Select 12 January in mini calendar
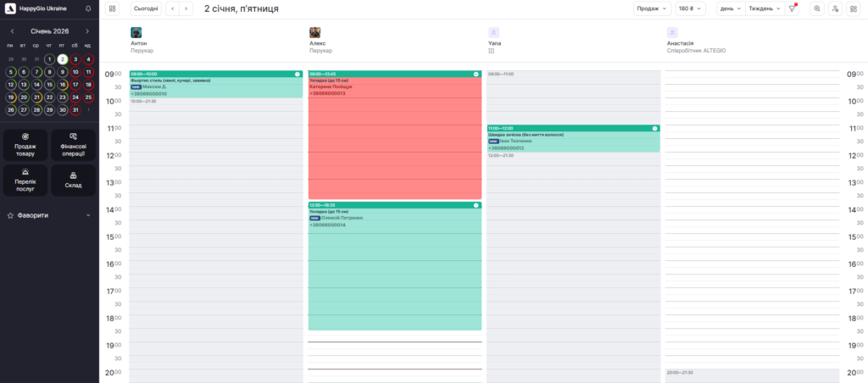This screenshot has width=868, height=383. (10, 85)
